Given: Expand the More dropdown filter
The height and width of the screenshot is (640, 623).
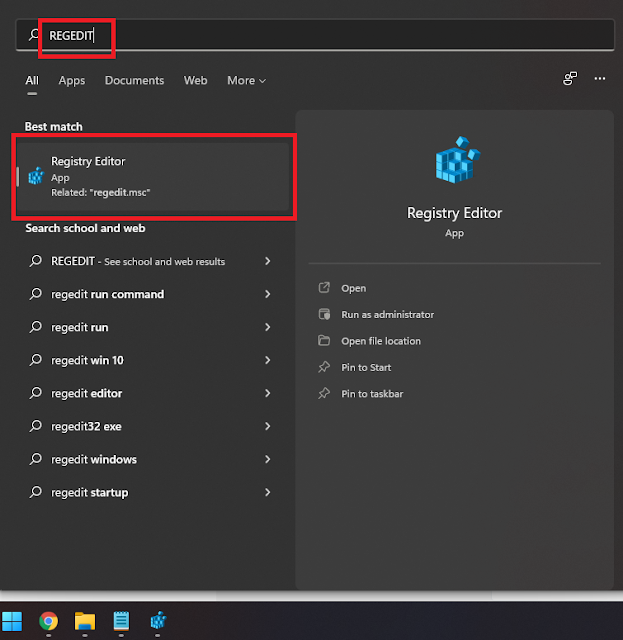Looking at the screenshot, I should click(x=247, y=80).
